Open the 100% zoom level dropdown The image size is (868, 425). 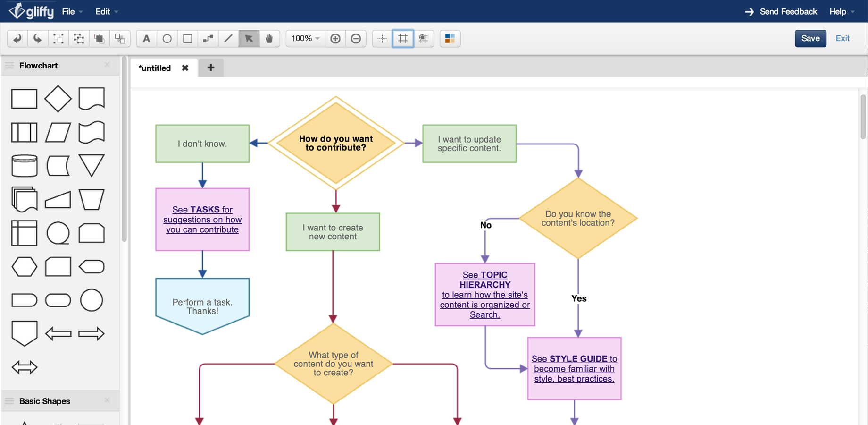click(x=306, y=39)
